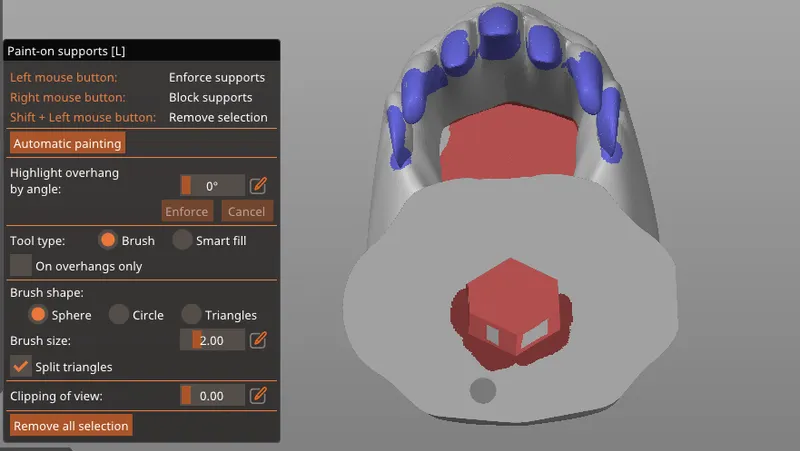Choose the Circle brush shape
The width and height of the screenshot is (800, 451).
[x=118, y=315]
